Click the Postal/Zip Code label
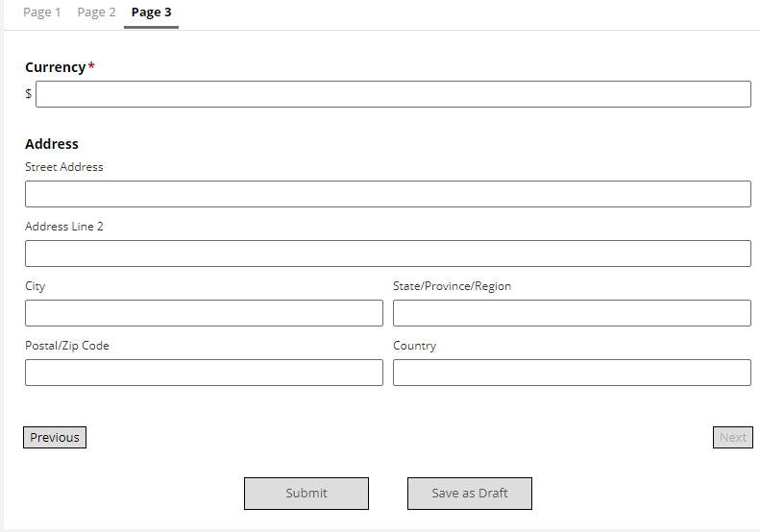The width and height of the screenshot is (760, 532). coord(67,346)
